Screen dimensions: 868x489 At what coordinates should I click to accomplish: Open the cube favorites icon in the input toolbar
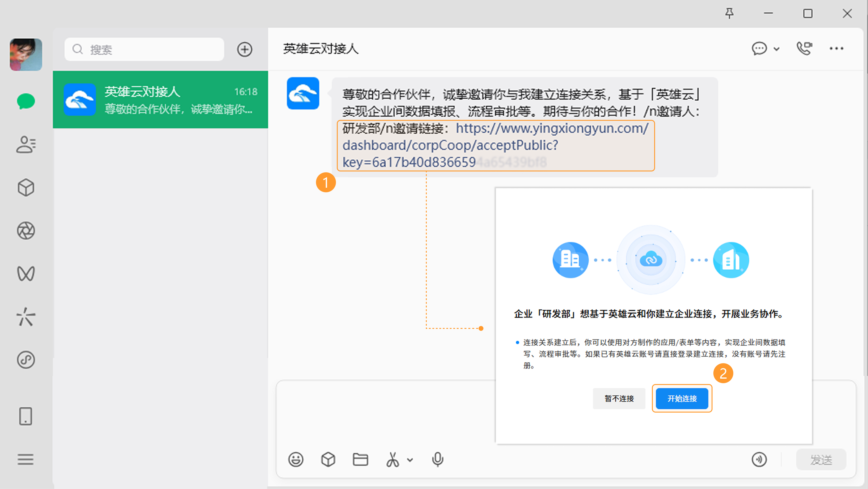click(328, 459)
